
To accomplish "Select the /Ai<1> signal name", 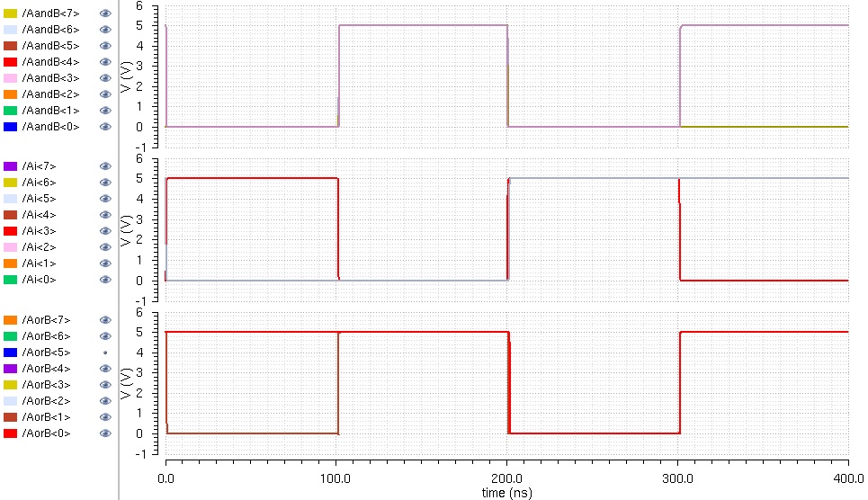I will pyautogui.click(x=39, y=263).
